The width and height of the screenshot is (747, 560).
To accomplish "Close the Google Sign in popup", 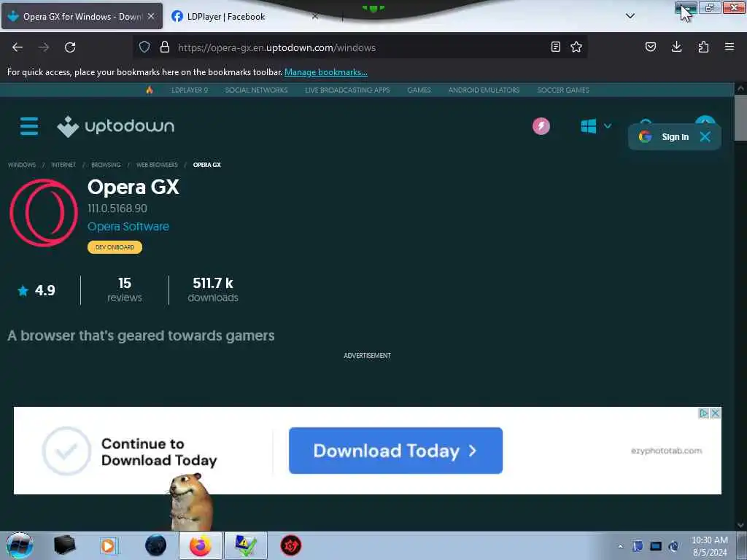I will tap(705, 137).
